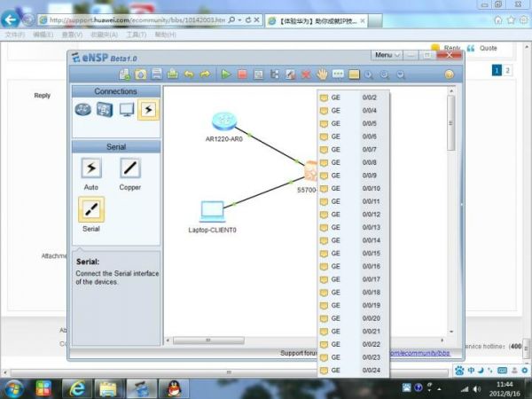Click the new topology icon in eNSP toolbar
The image size is (532, 399).
coord(124,74)
